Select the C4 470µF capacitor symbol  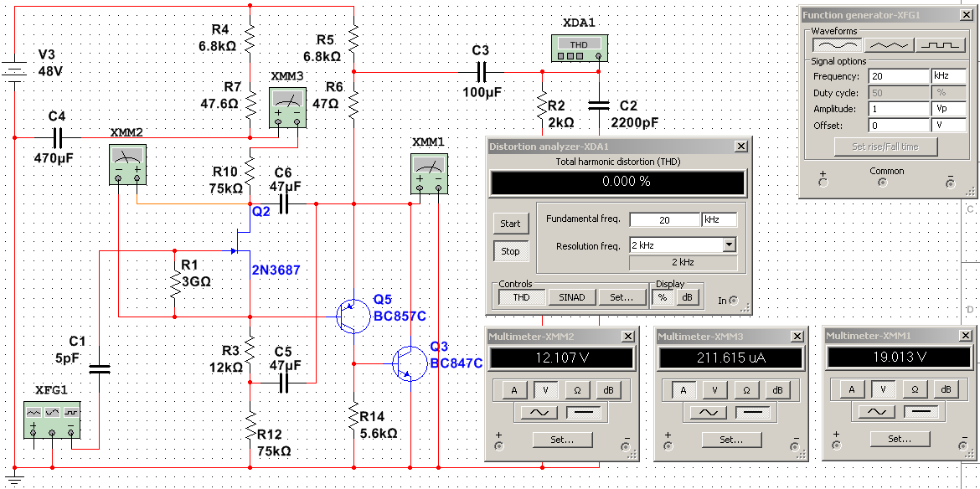pos(58,136)
